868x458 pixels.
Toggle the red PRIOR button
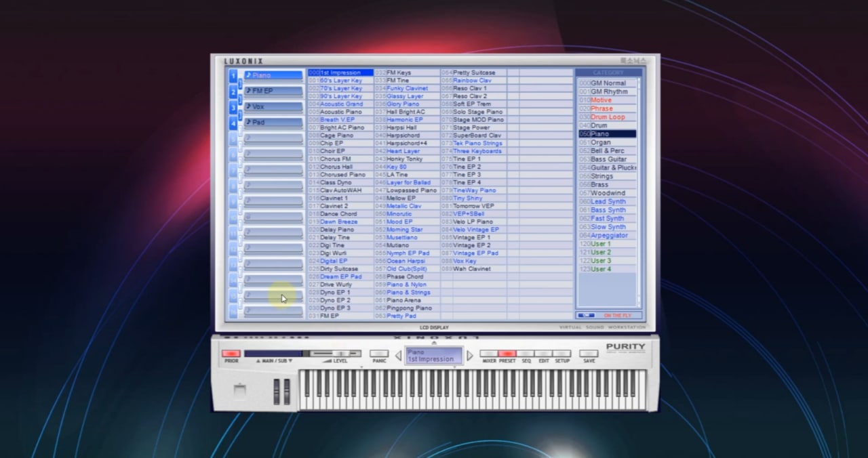click(231, 354)
